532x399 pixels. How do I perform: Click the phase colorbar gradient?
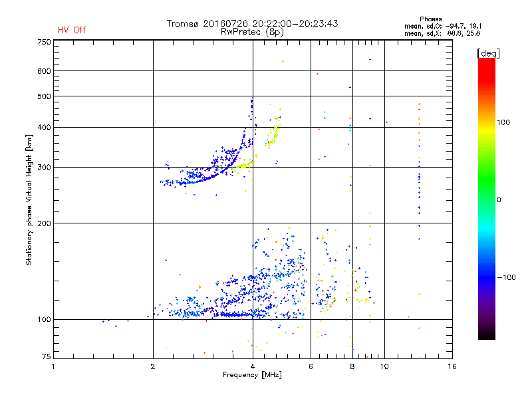487,199
